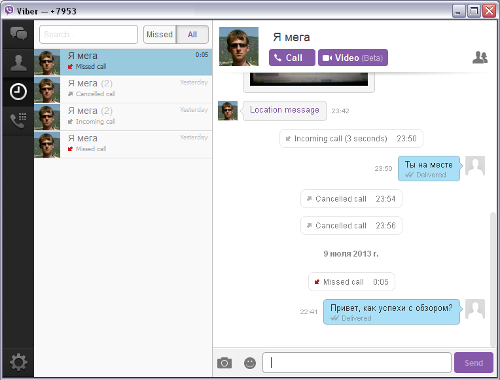Focus the Search input field
The height and width of the screenshot is (380, 500).
[88, 34]
